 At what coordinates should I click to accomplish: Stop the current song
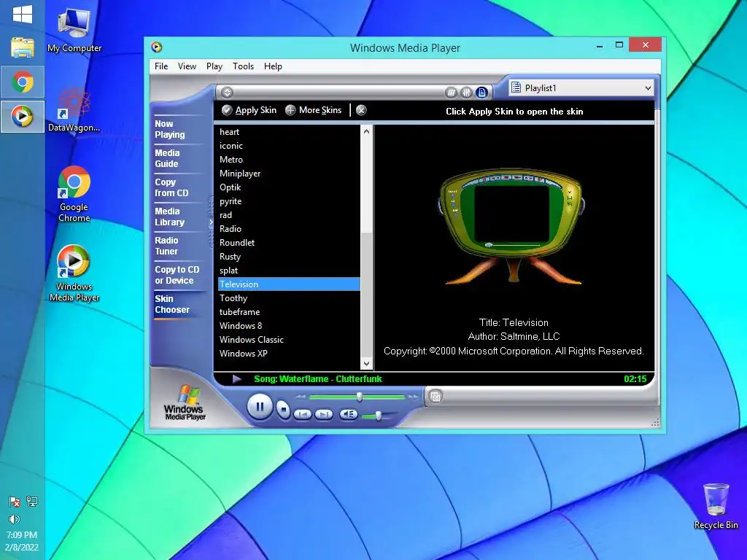283,409
